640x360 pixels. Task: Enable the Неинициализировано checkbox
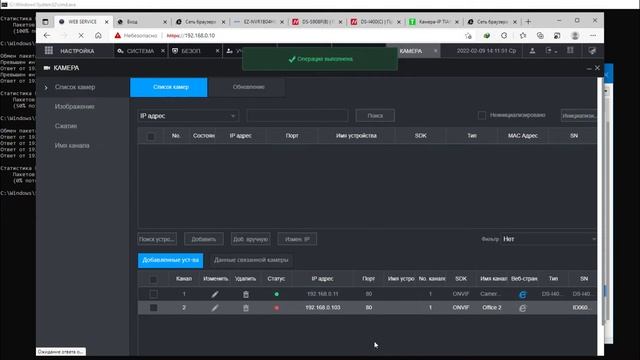tap(482, 116)
